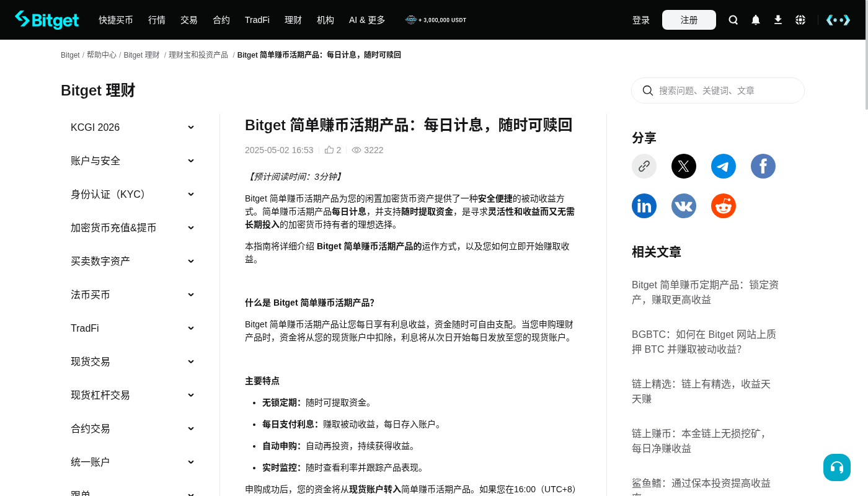
Task: Click the download app icon
Action: tap(778, 20)
